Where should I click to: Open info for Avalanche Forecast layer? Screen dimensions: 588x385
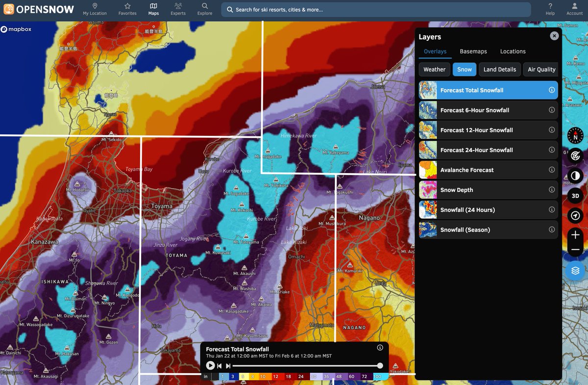(552, 170)
